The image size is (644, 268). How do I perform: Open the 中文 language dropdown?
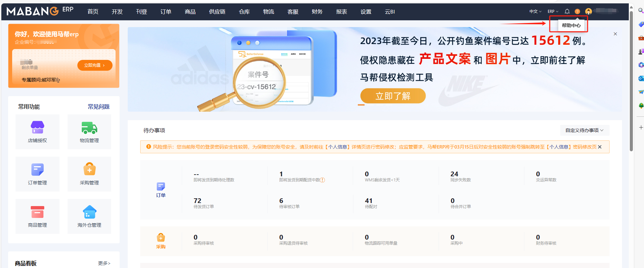pyautogui.click(x=536, y=12)
